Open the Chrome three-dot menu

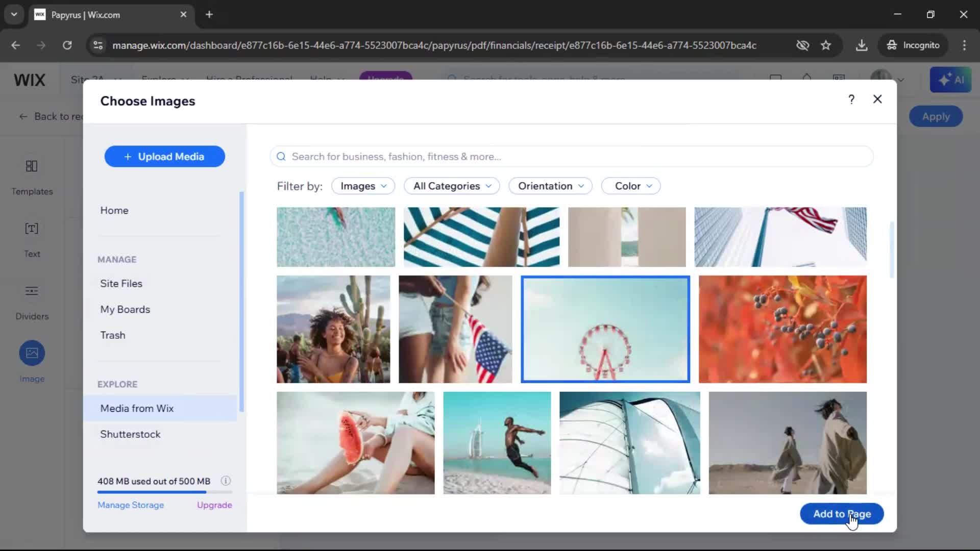(964, 45)
